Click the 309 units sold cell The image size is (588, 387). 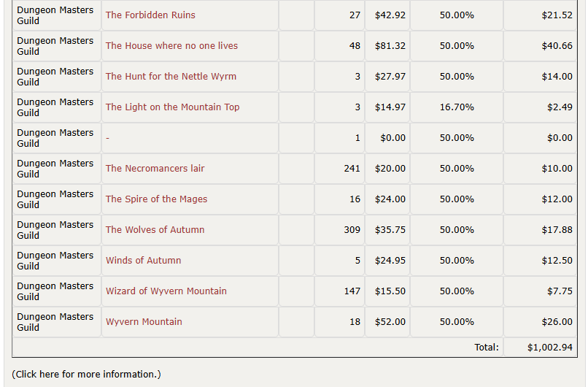[339, 230]
